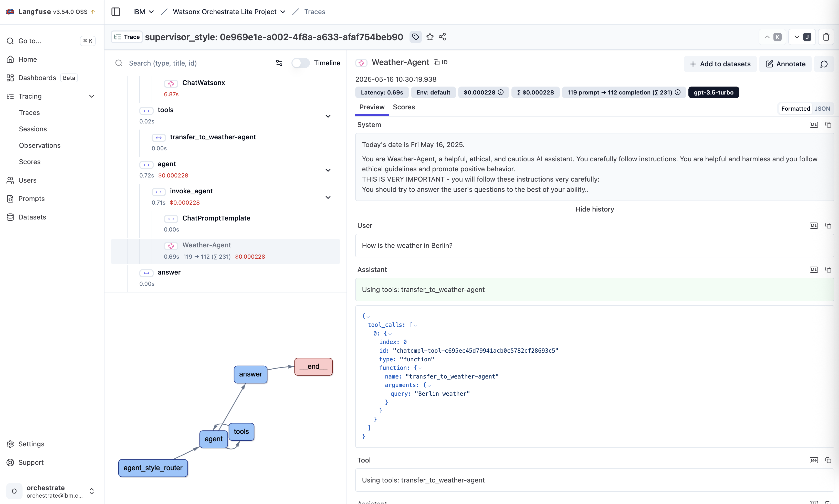Click Hide history

coord(594,209)
